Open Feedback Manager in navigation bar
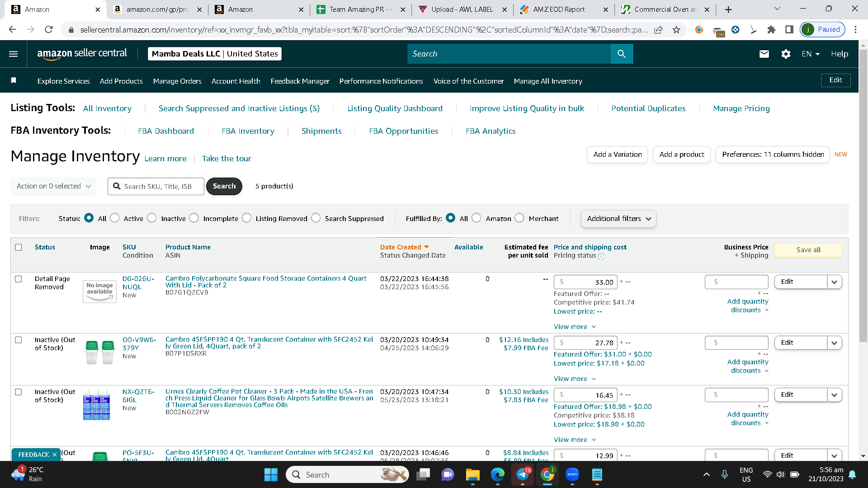 [x=300, y=81]
